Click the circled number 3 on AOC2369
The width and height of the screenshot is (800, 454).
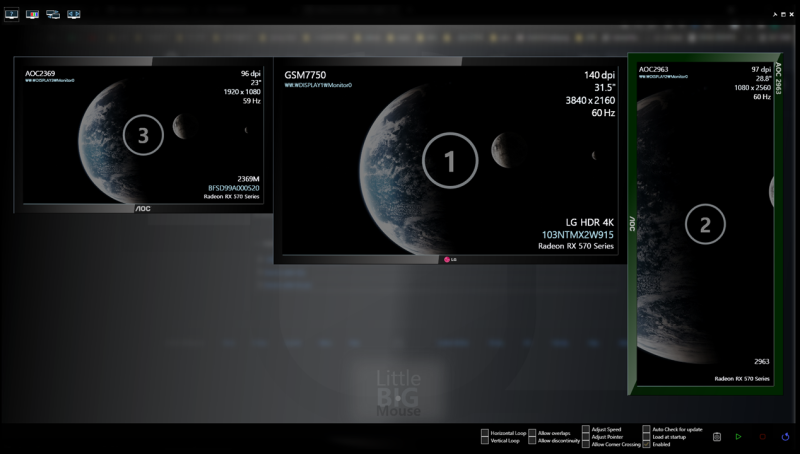coord(143,135)
